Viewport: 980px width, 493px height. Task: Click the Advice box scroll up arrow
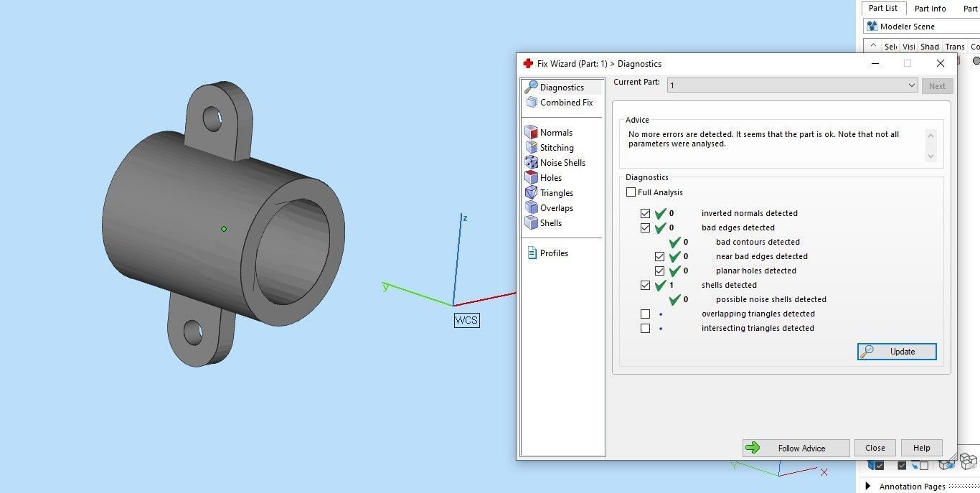(930, 135)
